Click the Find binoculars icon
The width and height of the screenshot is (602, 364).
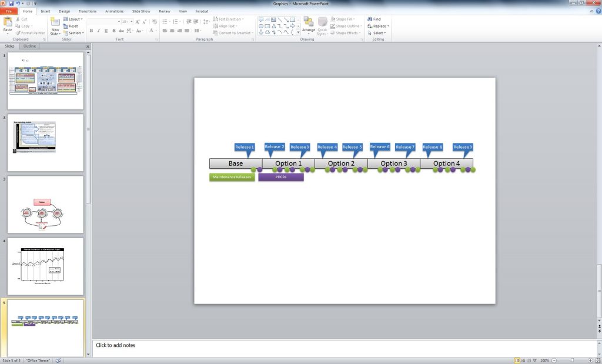point(370,19)
